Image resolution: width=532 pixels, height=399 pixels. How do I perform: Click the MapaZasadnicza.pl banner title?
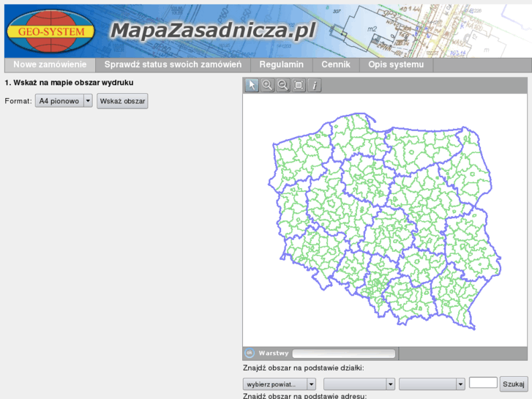coord(214,31)
